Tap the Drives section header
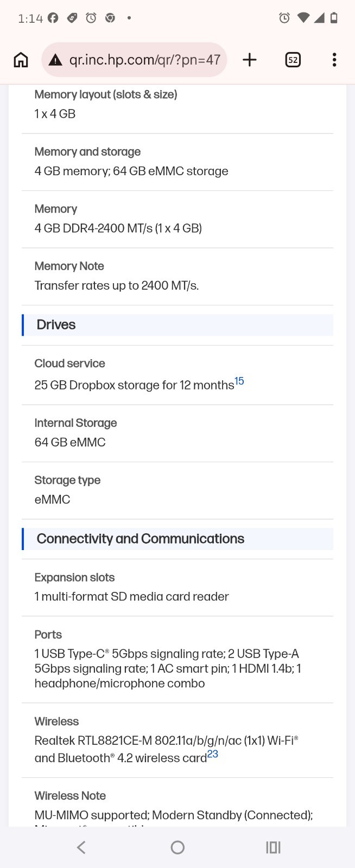 (x=177, y=325)
